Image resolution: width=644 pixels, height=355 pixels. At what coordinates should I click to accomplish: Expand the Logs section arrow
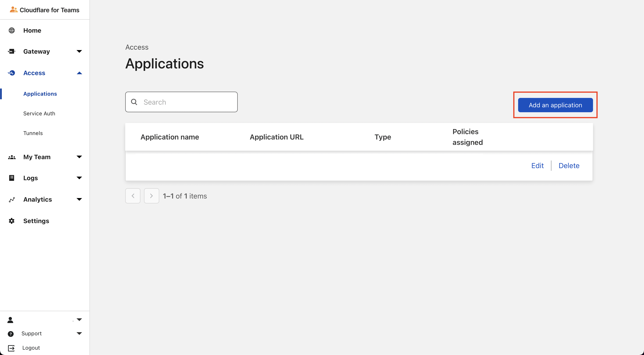tap(79, 178)
